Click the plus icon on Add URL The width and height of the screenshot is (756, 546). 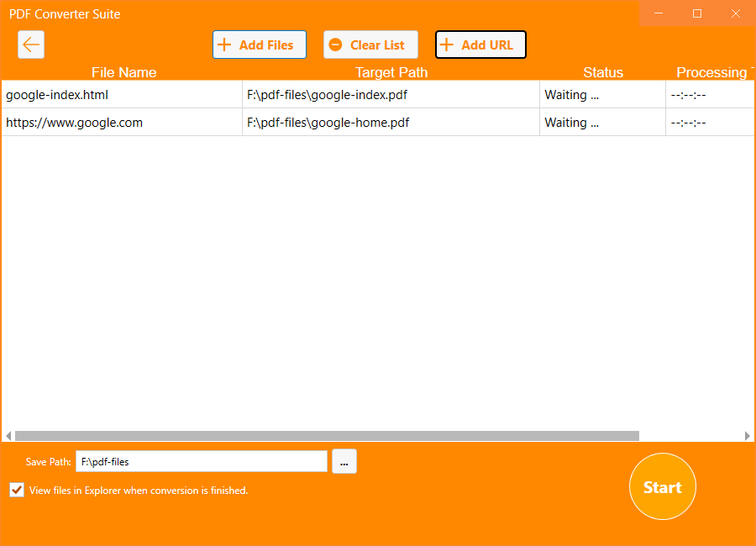[x=446, y=45]
